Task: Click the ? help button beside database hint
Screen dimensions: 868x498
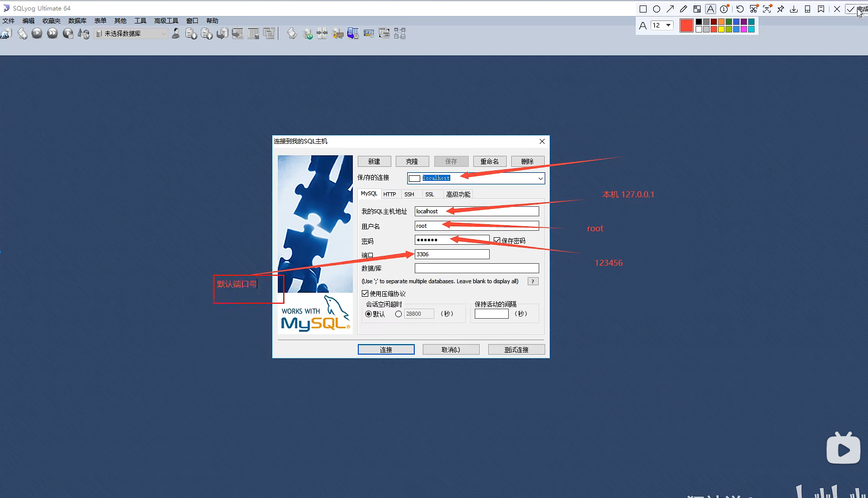Action: 533,281
